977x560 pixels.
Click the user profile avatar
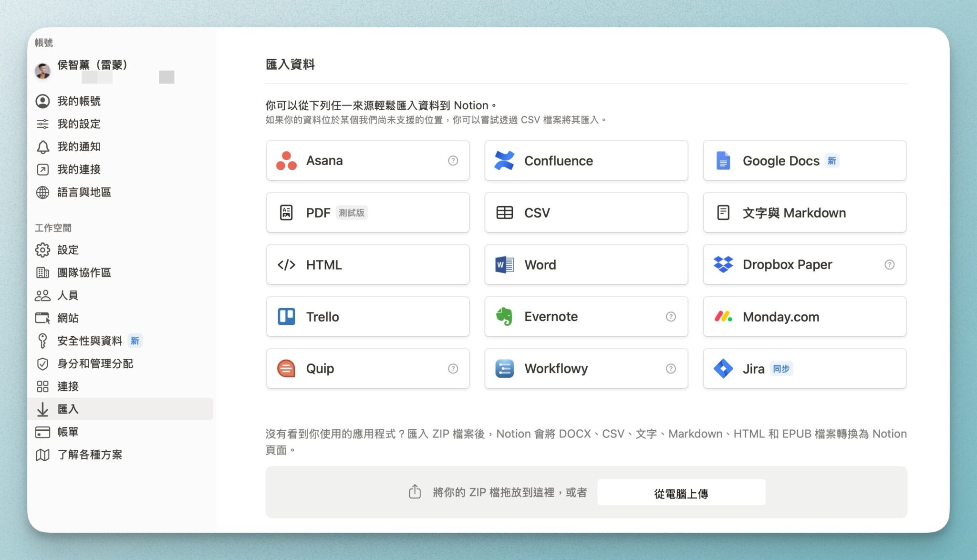tap(43, 71)
